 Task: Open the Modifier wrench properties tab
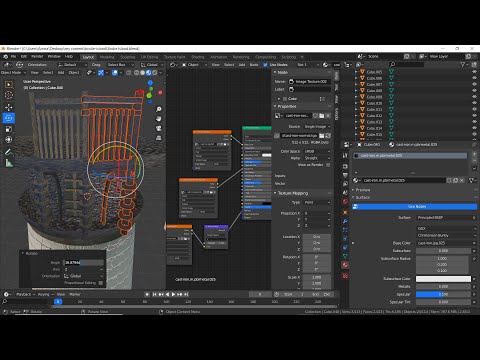(345, 221)
